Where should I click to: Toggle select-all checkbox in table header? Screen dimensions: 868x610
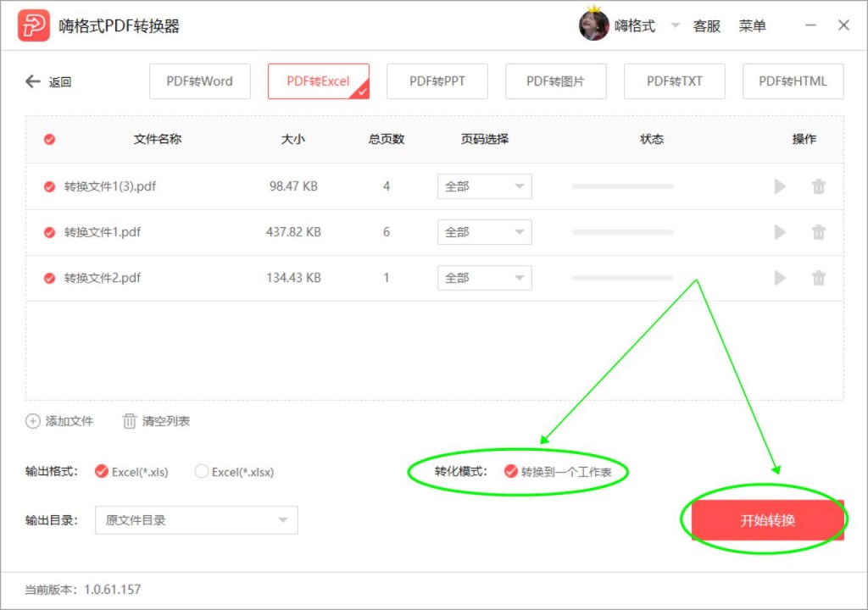coord(49,139)
